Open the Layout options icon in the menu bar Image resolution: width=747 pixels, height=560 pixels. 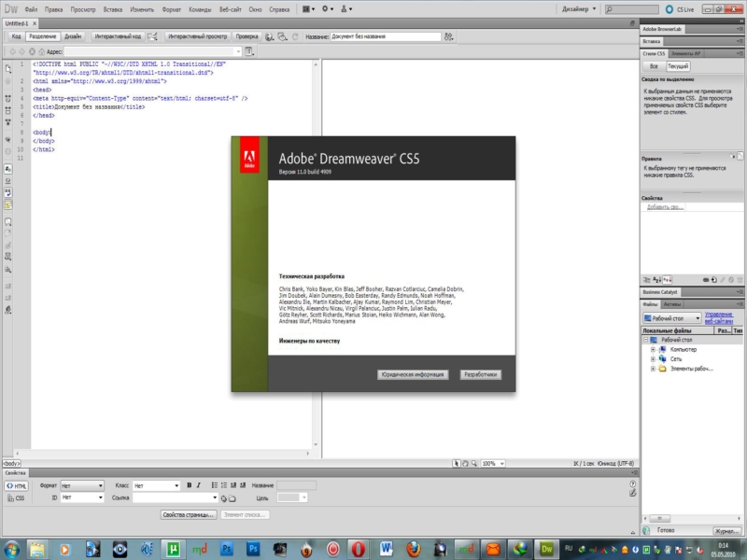click(308, 9)
